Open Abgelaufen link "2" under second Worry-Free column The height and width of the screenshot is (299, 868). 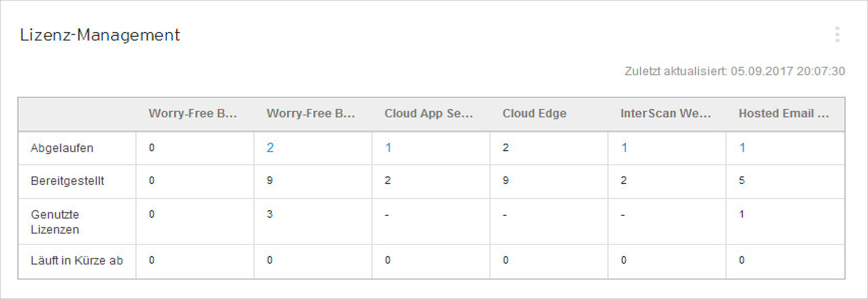coord(270,147)
